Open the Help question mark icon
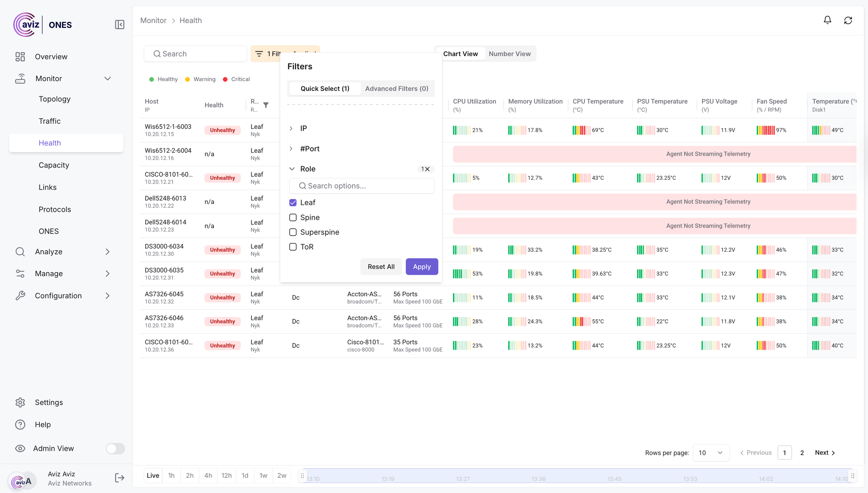868x493 pixels. 20,424
